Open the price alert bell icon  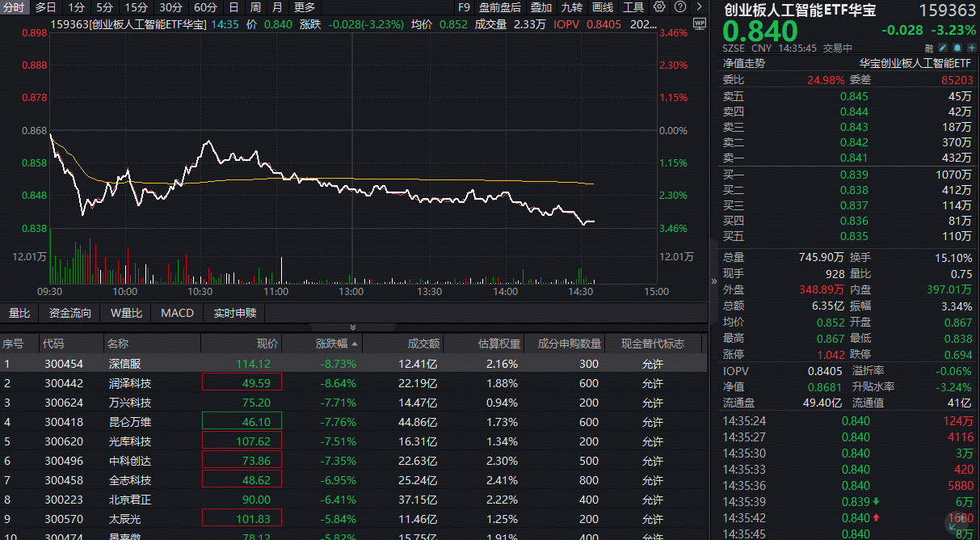pyautogui.click(x=957, y=49)
